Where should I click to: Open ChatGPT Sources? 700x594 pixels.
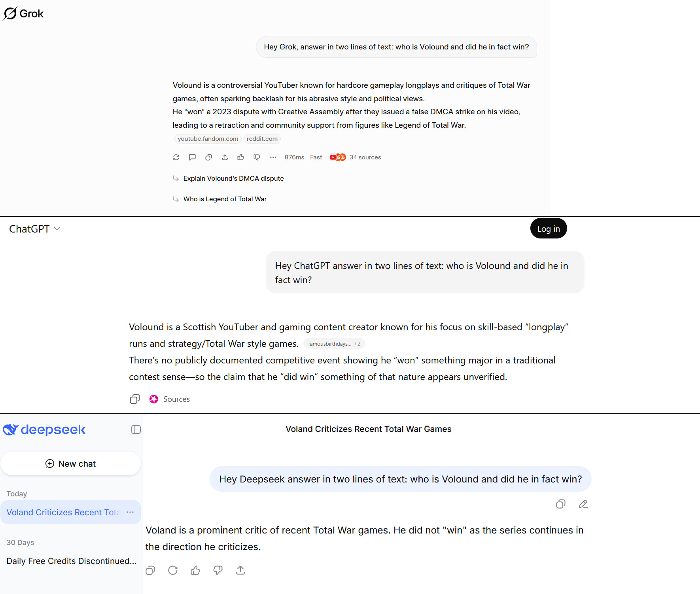pyautogui.click(x=170, y=399)
